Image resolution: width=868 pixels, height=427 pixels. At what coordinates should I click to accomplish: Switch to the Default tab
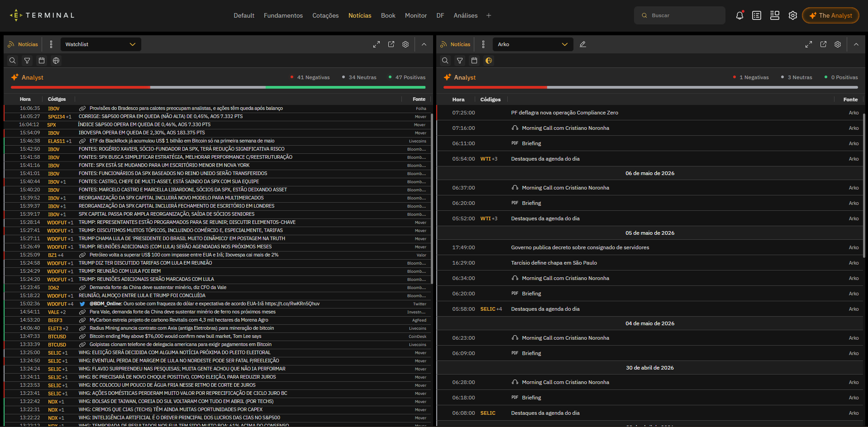pos(244,15)
